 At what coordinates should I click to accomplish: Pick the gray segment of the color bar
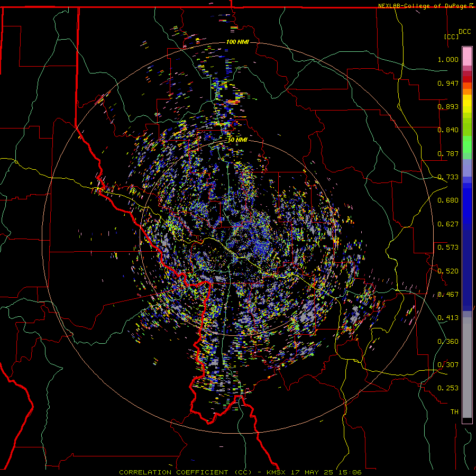pos(467,368)
